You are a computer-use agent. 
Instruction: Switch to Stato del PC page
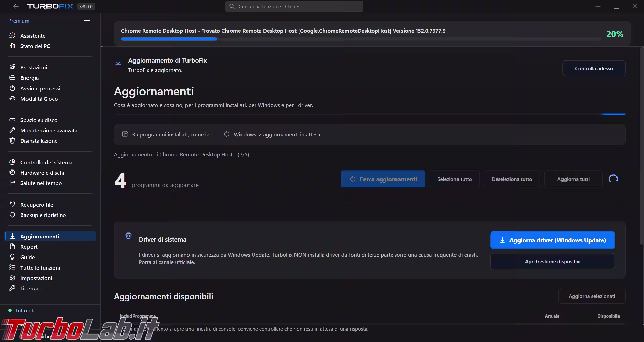(35, 46)
